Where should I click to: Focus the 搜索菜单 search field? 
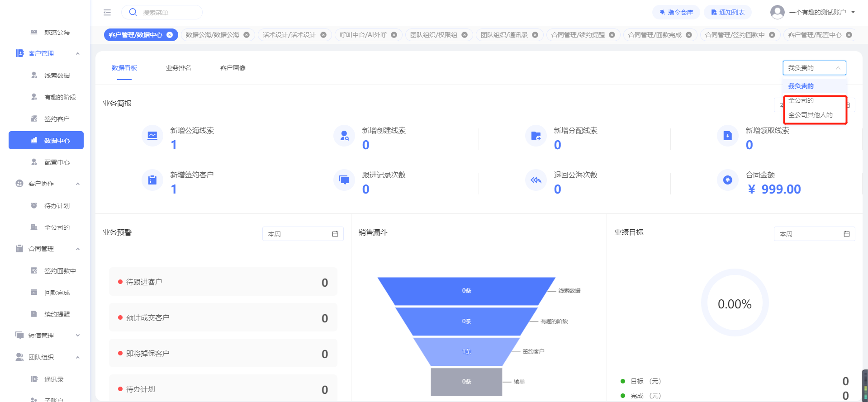click(162, 12)
